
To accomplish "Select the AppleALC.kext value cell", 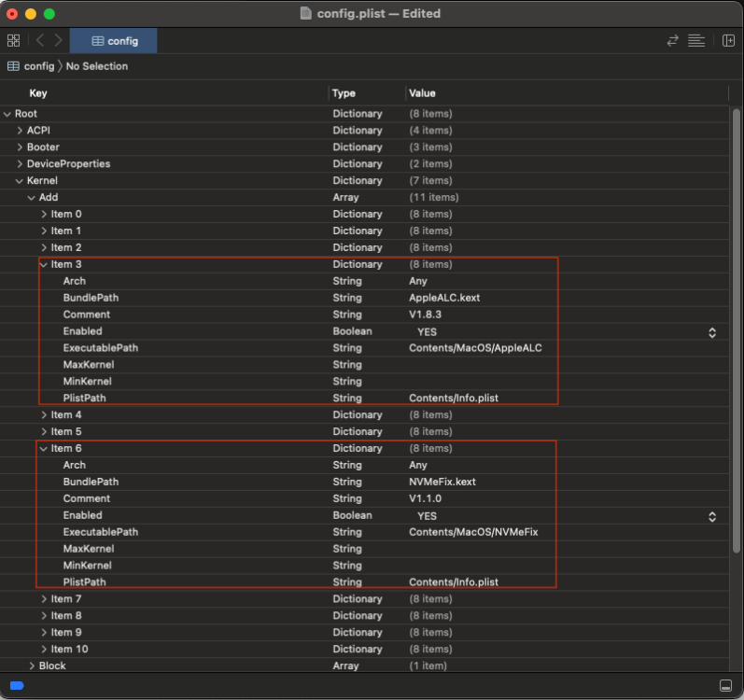I will click(444, 298).
